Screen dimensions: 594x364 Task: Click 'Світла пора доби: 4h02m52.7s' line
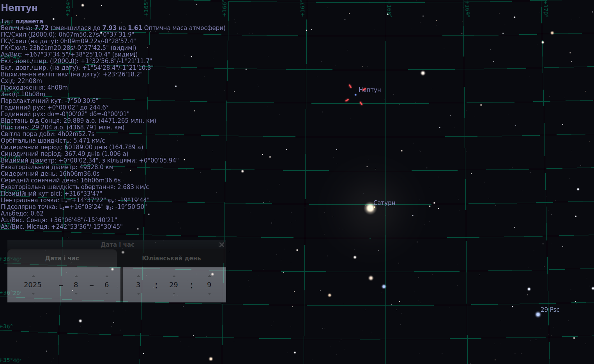point(48,134)
